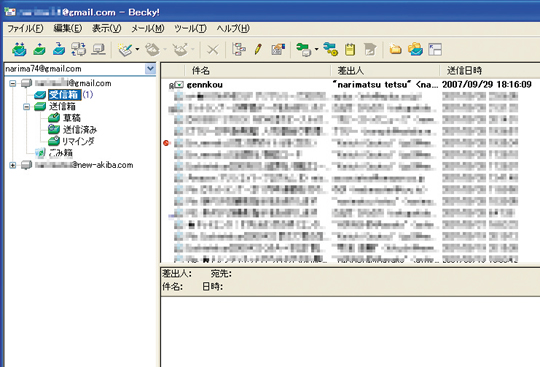Open the ファイル(F) menu

[25, 29]
